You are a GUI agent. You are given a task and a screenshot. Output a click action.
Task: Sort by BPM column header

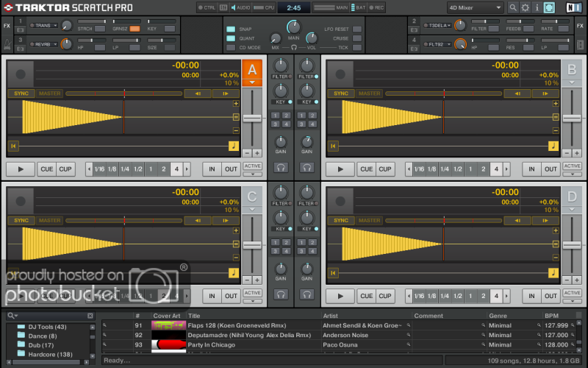551,316
